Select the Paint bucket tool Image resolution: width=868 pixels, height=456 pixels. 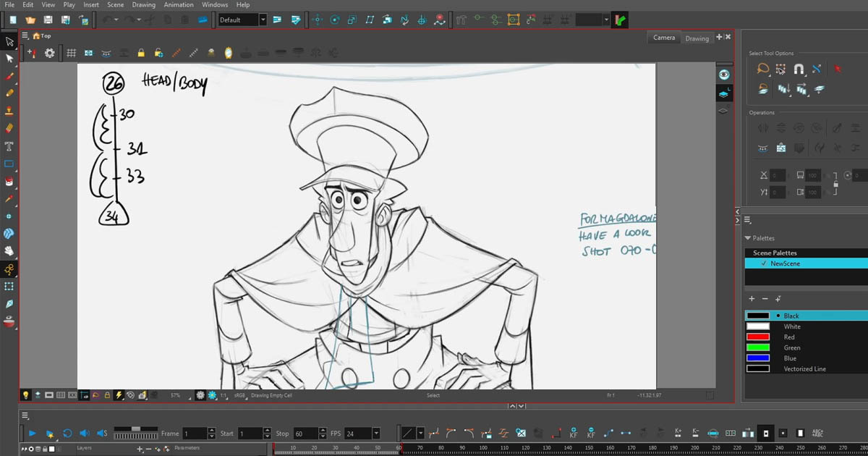(x=9, y=181)
